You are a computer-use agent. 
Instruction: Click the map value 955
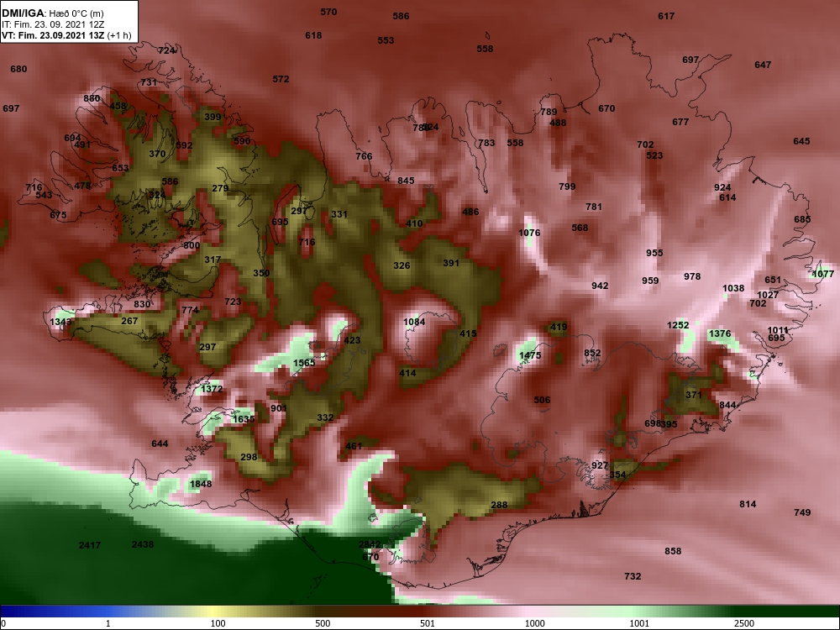click(654, 253)
